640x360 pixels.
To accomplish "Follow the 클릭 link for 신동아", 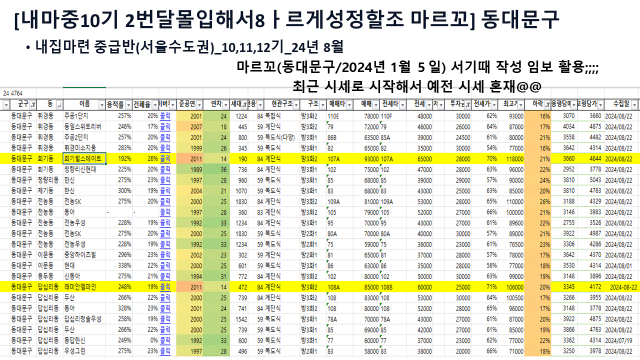I will (x=165, y=276).
